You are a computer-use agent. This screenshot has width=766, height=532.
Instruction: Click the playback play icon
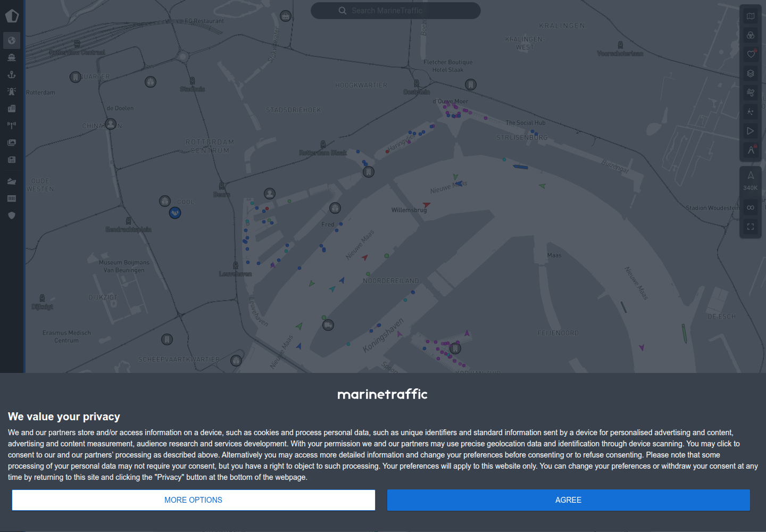point(751,131)
